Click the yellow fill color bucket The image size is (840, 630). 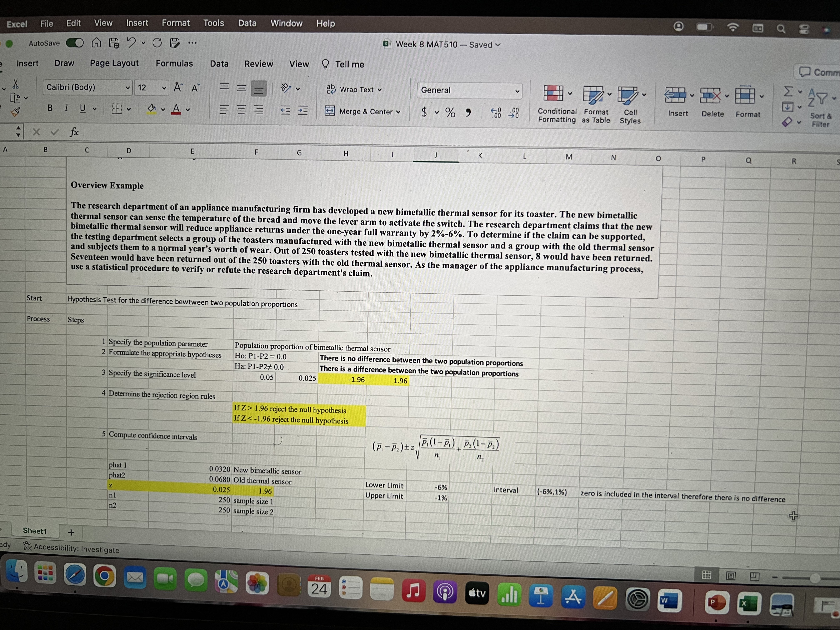pos(151,109)
